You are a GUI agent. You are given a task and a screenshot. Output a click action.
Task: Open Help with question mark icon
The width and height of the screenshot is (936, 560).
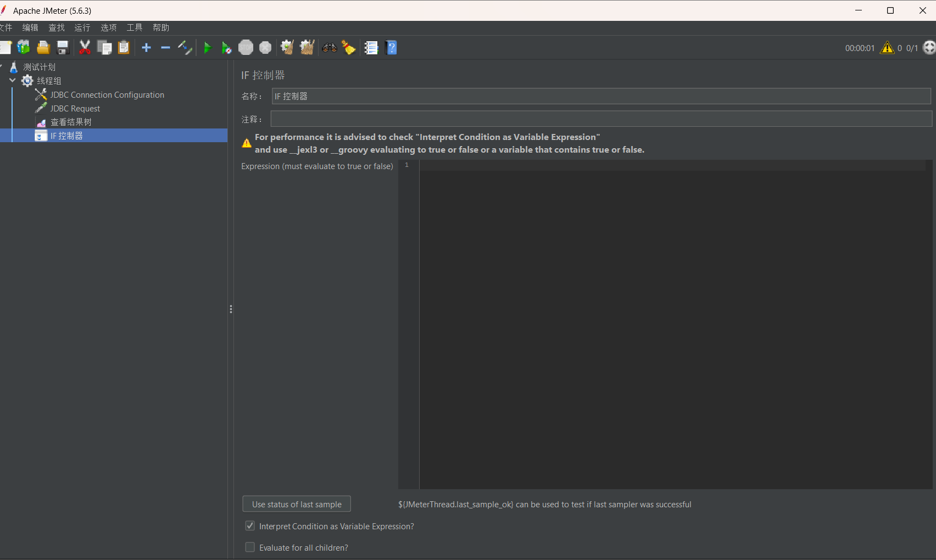(x=392, y=48)
